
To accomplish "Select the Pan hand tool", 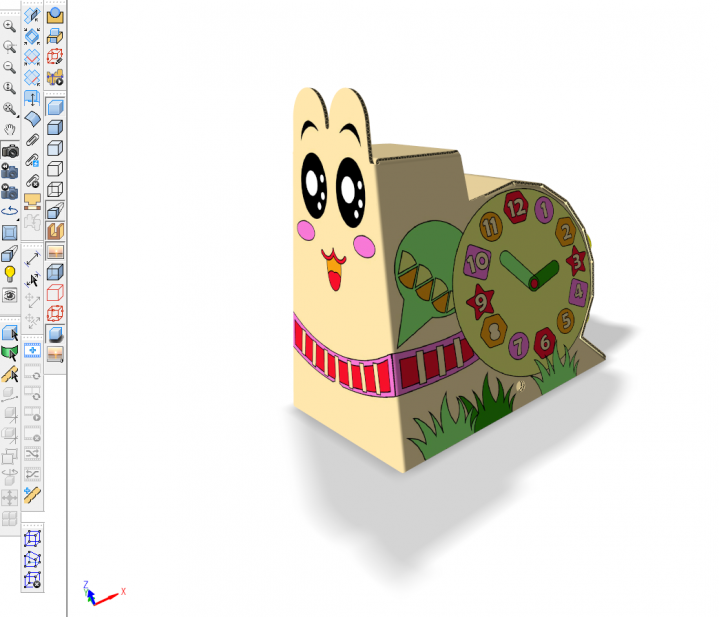I will 10,129.
